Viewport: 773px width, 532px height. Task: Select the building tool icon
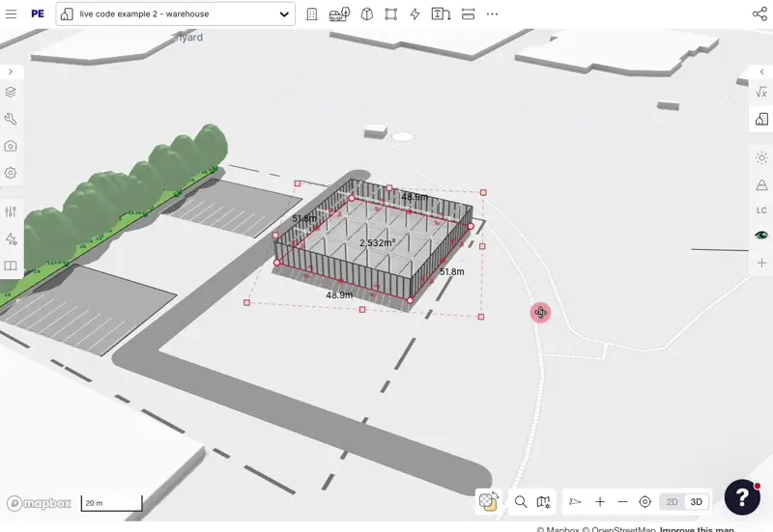312,14
